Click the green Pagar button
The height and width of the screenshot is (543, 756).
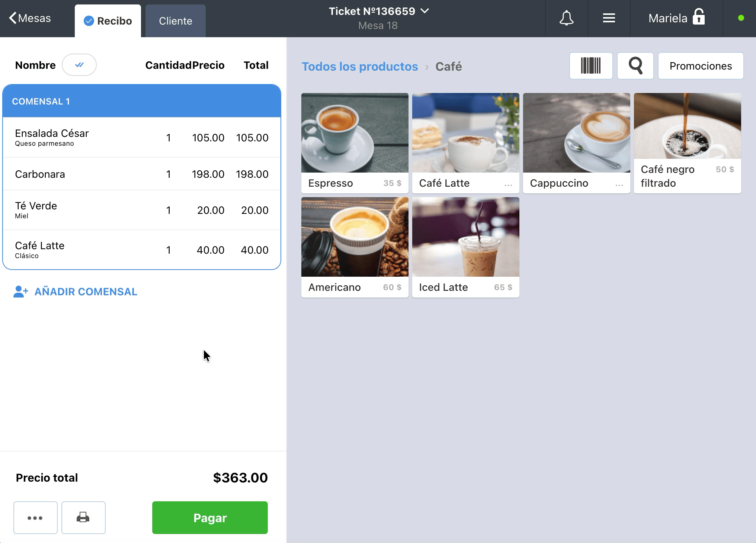click(210, 517)
